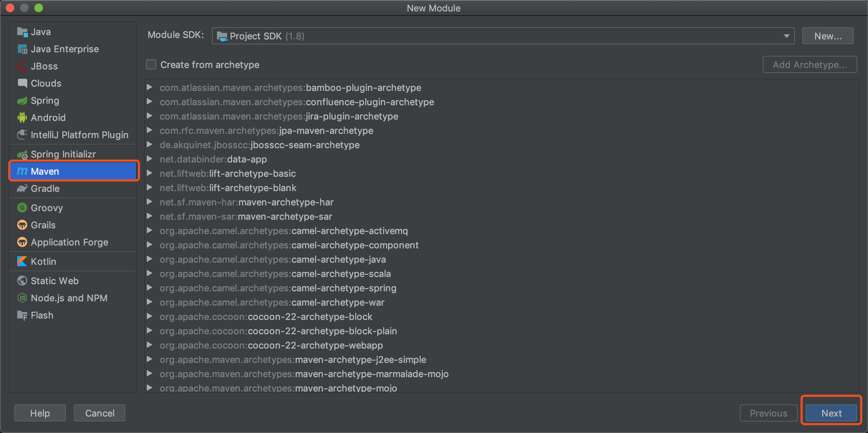Open the Help button
Screen dimensions: 868x433
tap(40, 413)
